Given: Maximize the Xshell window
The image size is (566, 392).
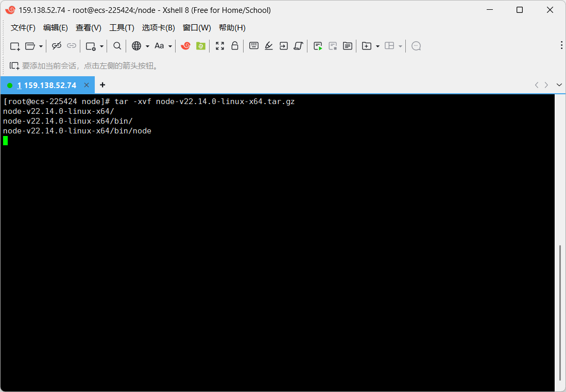Looking at the screenshot, I should (520, 10).
